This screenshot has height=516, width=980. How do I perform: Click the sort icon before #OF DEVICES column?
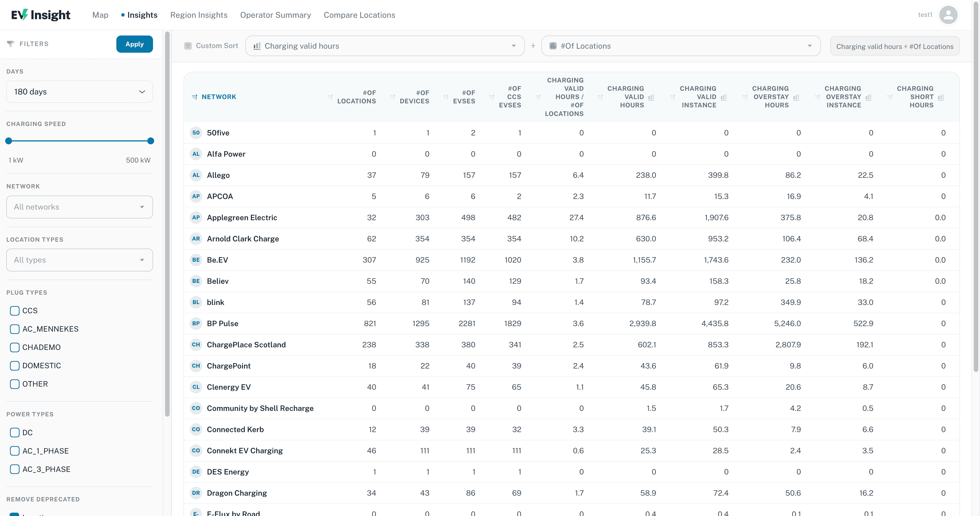tap(393, 97)
